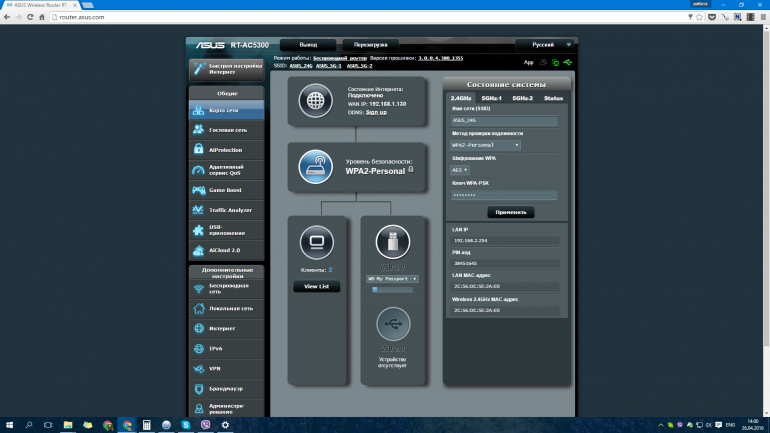Open Game Boost page
Screen dimensions: 770x433
pyautogui.click(x=226, y=190)
